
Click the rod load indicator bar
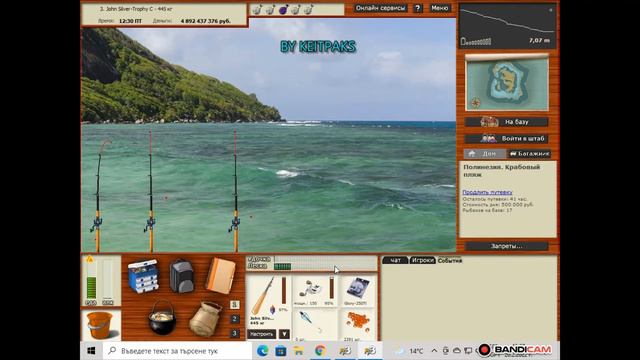click(325, 259)
